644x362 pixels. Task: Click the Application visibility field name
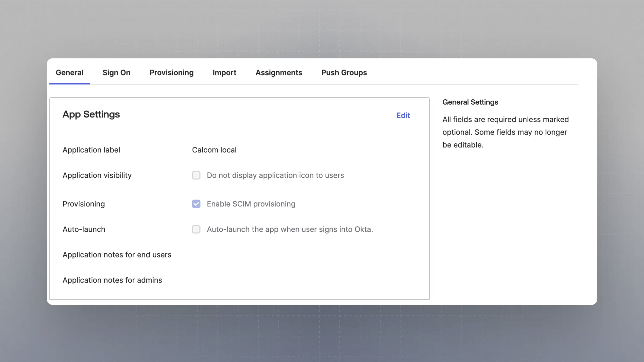[97, 175]
